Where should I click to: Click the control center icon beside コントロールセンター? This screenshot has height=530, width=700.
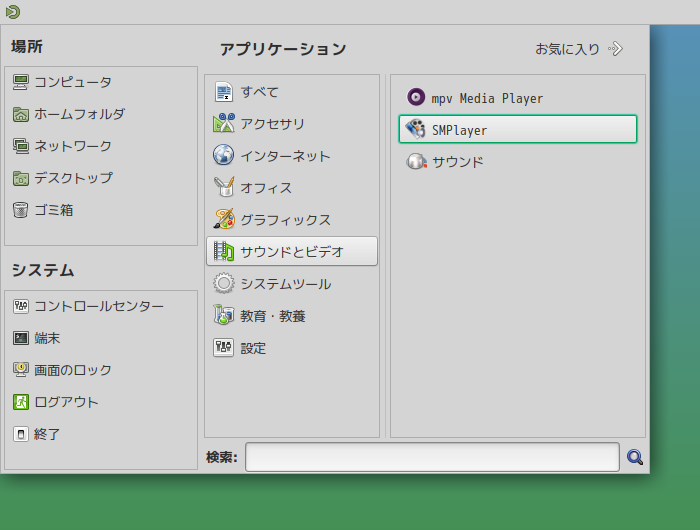click(21, 306)
